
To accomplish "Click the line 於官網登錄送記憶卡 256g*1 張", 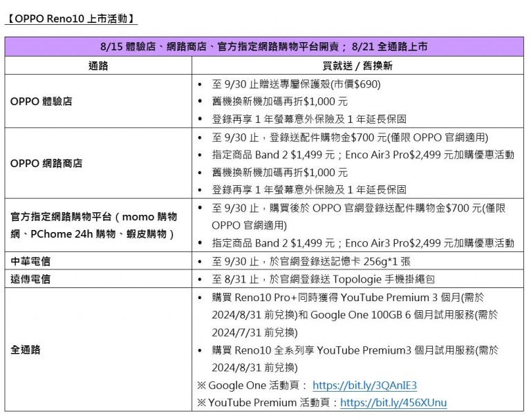I will tap(311, 261).
